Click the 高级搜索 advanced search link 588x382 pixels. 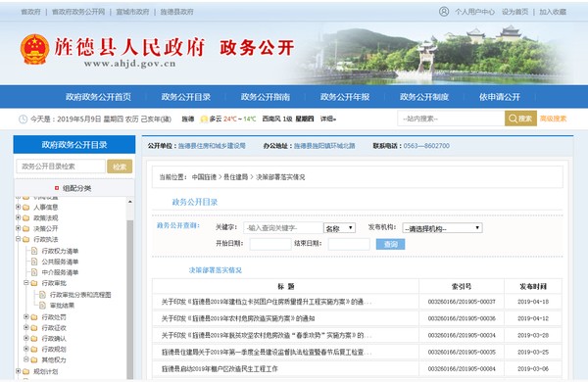tap(553, 119)
